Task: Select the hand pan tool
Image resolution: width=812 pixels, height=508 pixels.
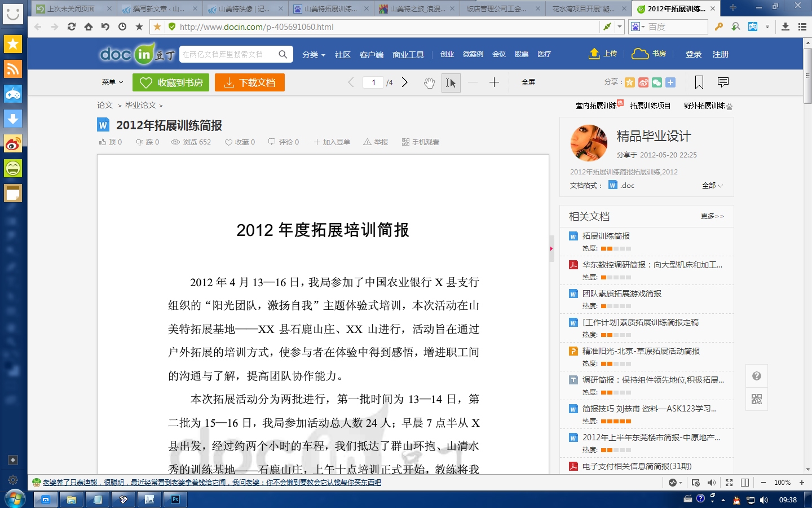Action: pos(429,83)
